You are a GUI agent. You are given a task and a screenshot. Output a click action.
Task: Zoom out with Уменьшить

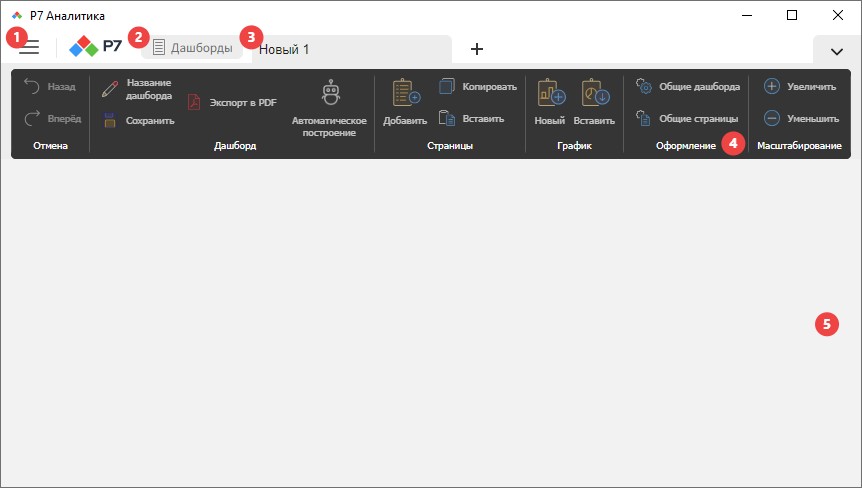[x=801, y=118]
